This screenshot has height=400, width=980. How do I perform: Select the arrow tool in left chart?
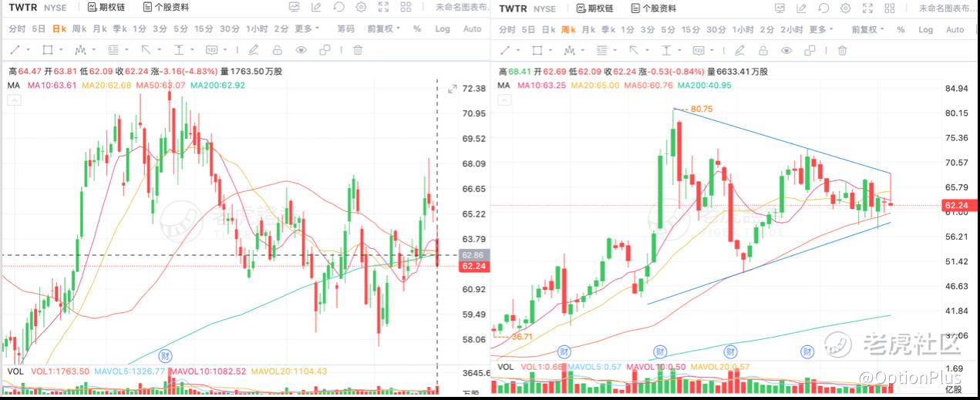pyautogui.click(x=146, y=50)
